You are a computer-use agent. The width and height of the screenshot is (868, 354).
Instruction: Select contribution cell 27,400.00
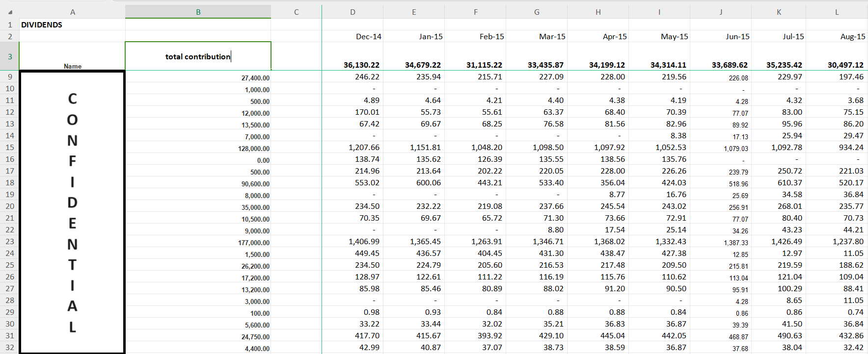[198, 76]
